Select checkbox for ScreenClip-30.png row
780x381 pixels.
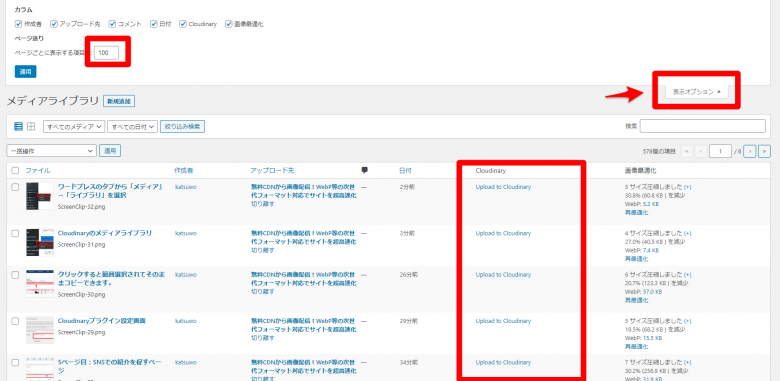coord(15,275)
